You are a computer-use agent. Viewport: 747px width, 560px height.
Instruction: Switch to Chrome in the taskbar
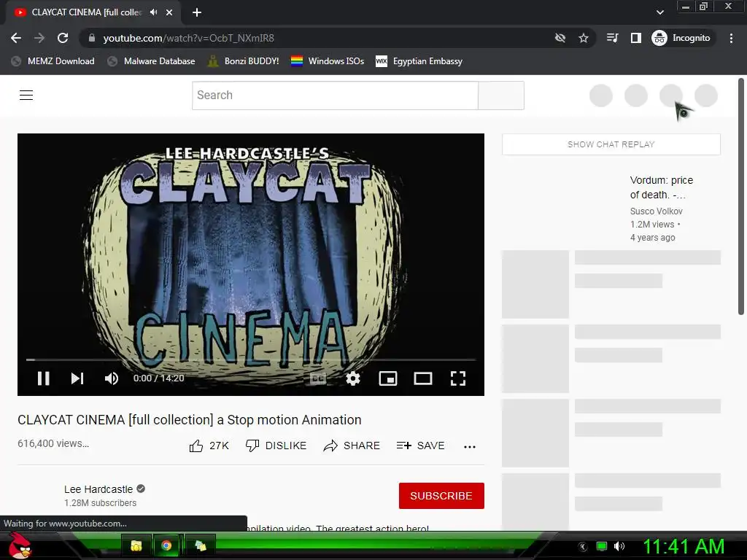pos(166,545)
